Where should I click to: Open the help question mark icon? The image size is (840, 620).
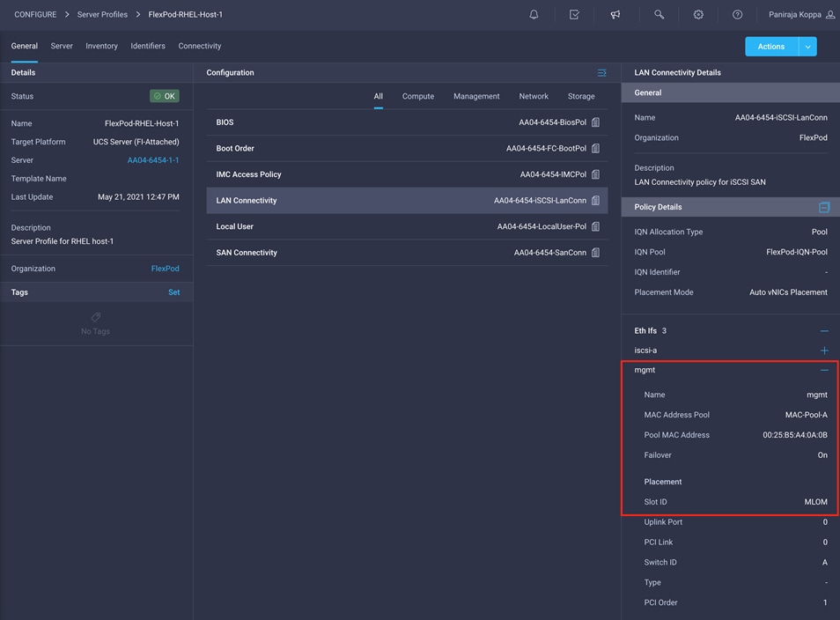coord(737,14)
